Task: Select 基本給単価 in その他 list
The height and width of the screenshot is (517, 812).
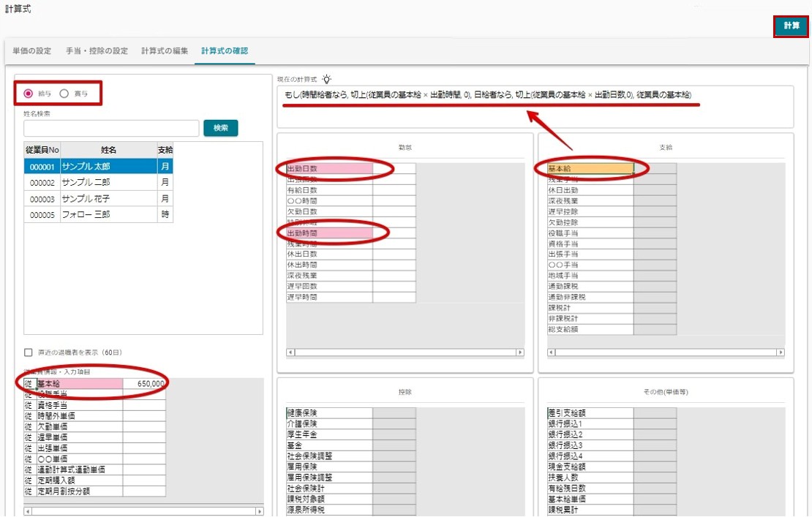Action: click(x=590, y=499)
